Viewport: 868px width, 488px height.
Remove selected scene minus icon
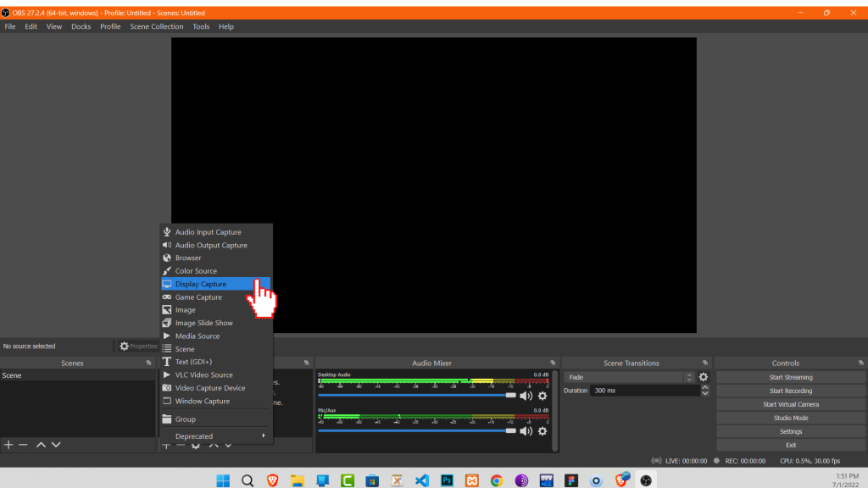point(23,445)
